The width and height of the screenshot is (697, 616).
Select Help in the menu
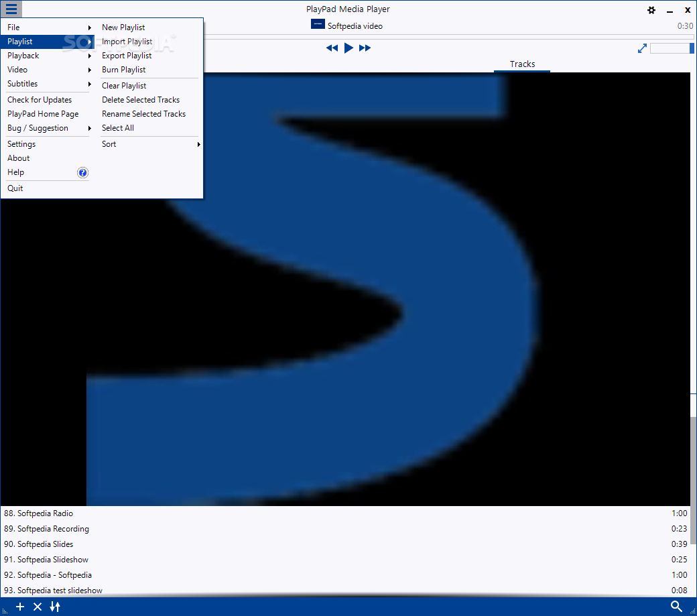pos(15,172)
